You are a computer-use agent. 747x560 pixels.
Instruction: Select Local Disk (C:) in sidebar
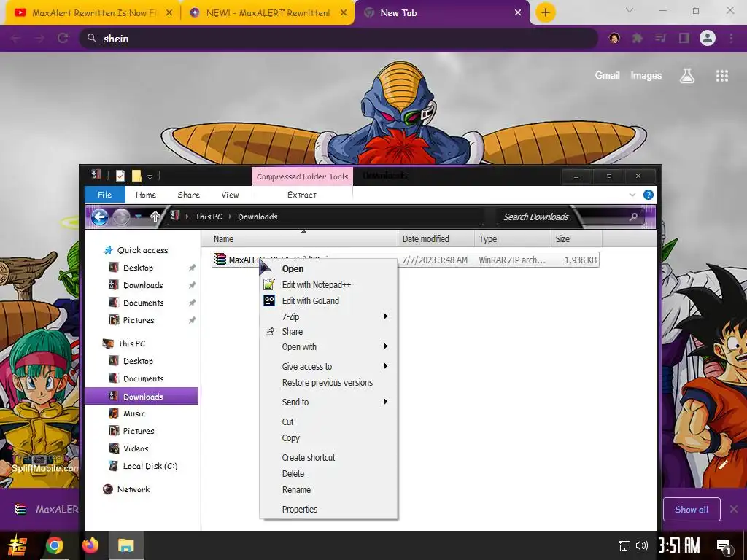point(150,466)
